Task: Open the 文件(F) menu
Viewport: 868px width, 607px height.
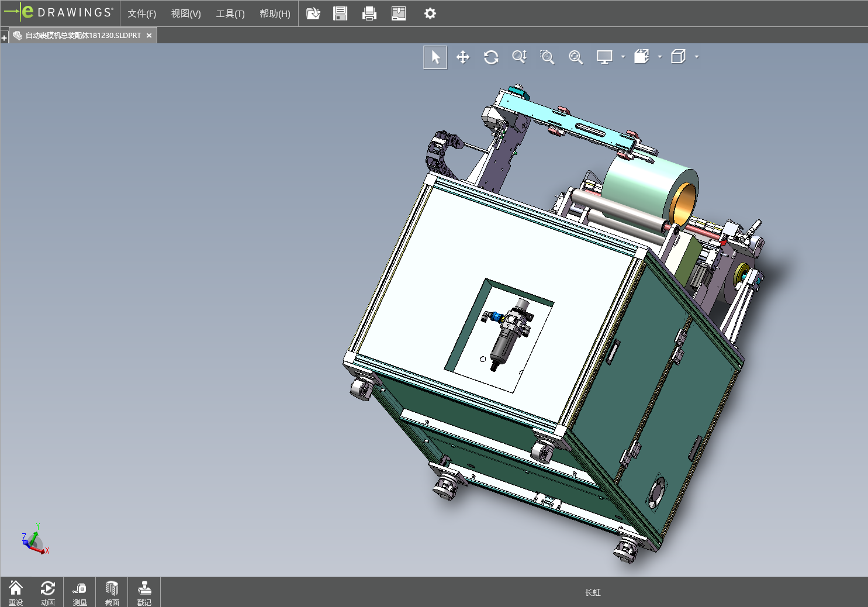Action: click(142, 13)
